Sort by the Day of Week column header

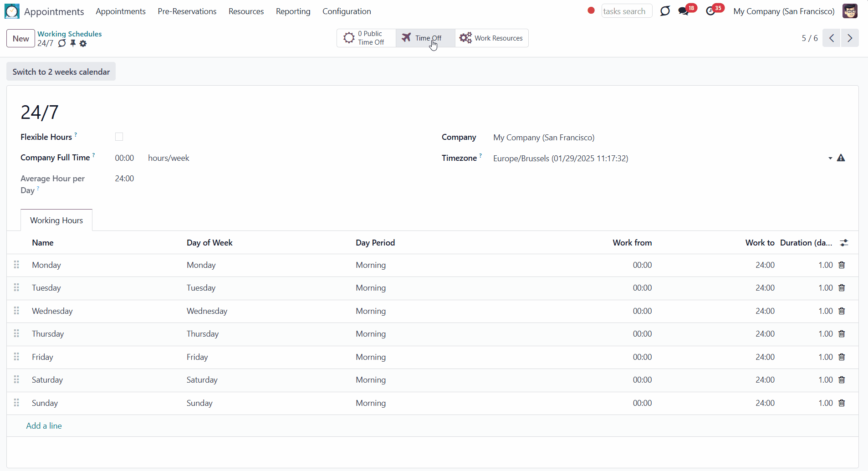pos(209,243)
